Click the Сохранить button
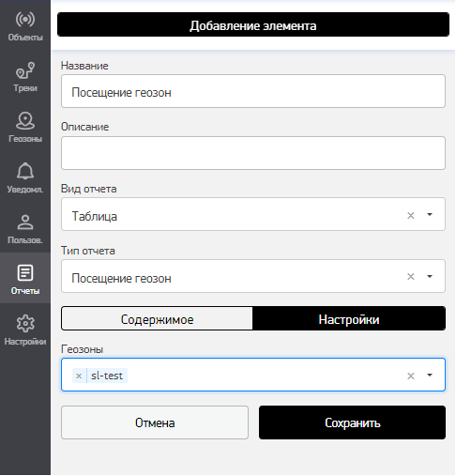 [x=352, y=422]
